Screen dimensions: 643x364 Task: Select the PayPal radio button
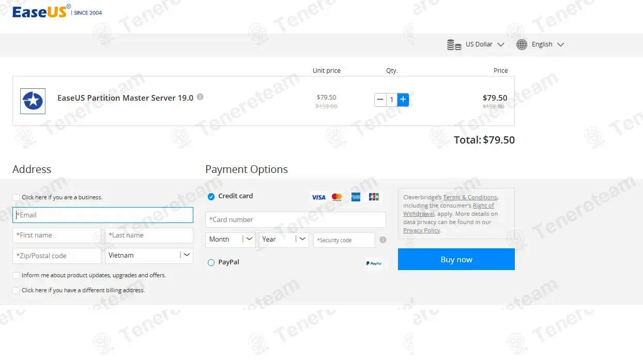click(x=211, y=262)
